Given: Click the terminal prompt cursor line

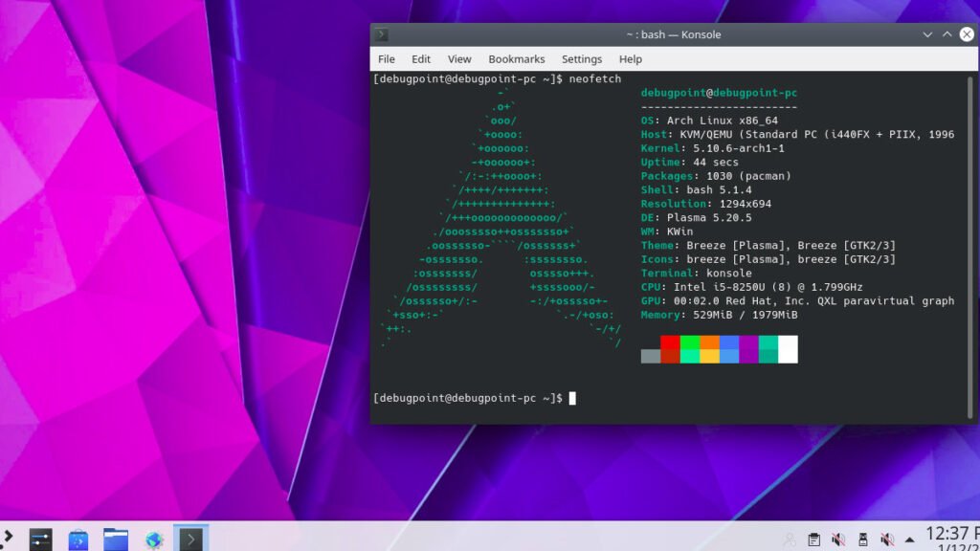Looking at the screenshot, I should click(572, 398).
